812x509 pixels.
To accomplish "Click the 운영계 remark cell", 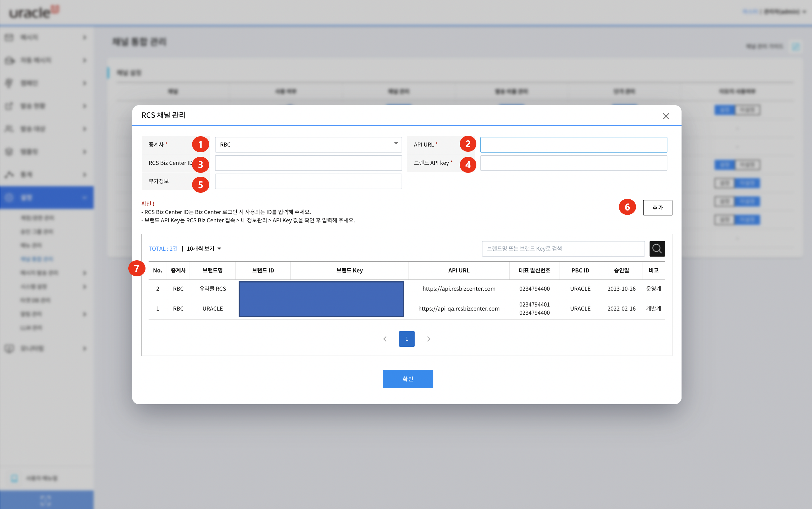I will (653, 289).
